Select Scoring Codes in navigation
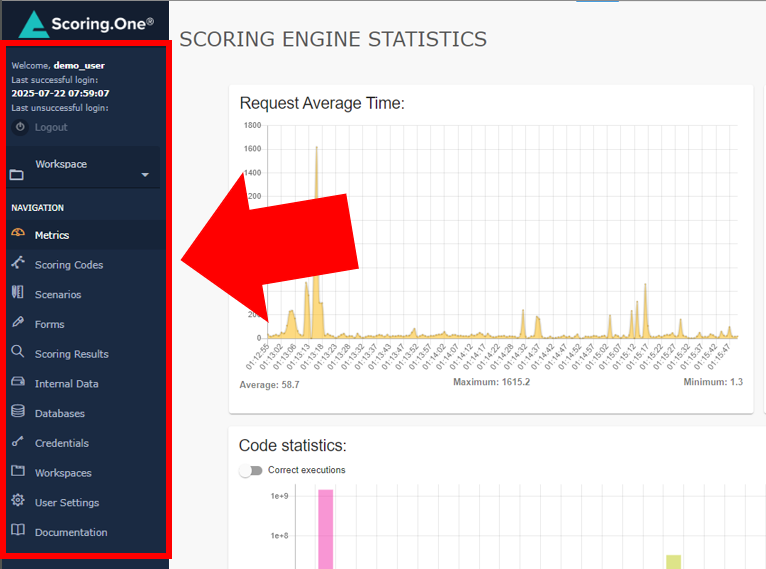 pyautogui.click(x=69, y=265)
